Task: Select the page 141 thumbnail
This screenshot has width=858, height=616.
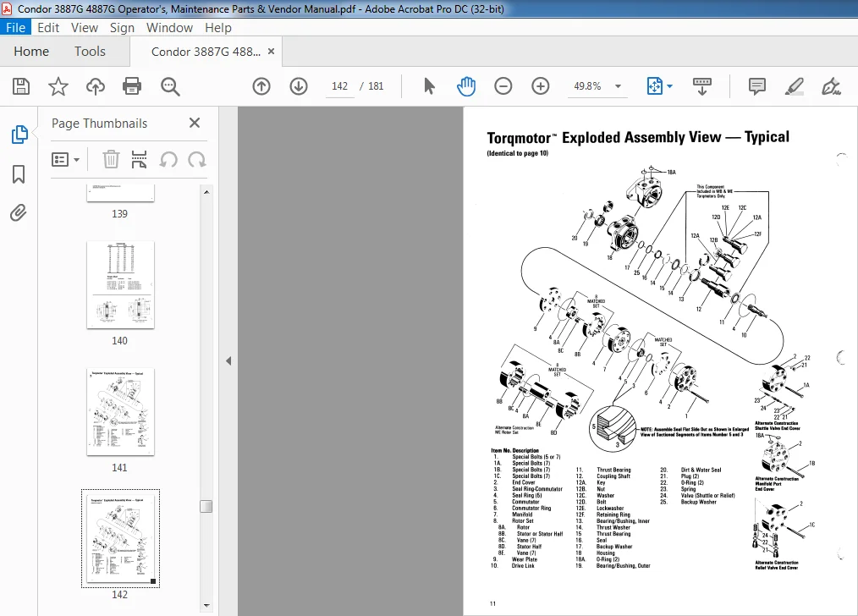Action: pyautogui.click(x=120, y=411)
